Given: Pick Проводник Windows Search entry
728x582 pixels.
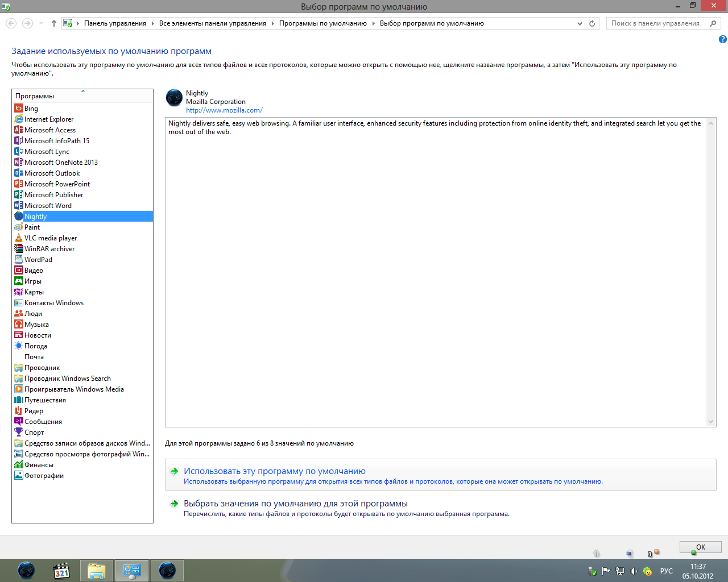Looking at the screenshot, I should pos(68,379).
